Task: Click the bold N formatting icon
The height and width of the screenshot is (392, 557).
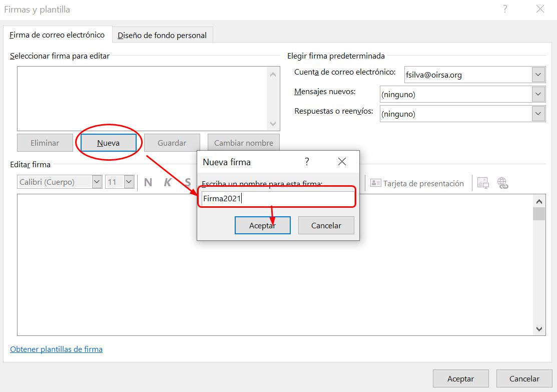Action: click(148, 182)
